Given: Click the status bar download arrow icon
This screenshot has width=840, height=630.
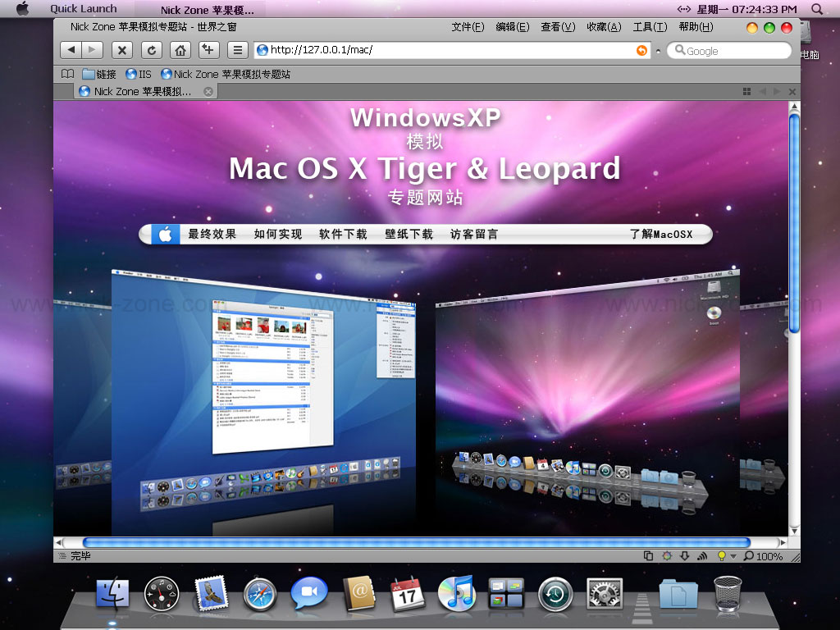Looking at the screenshot, I should [684, 556].
